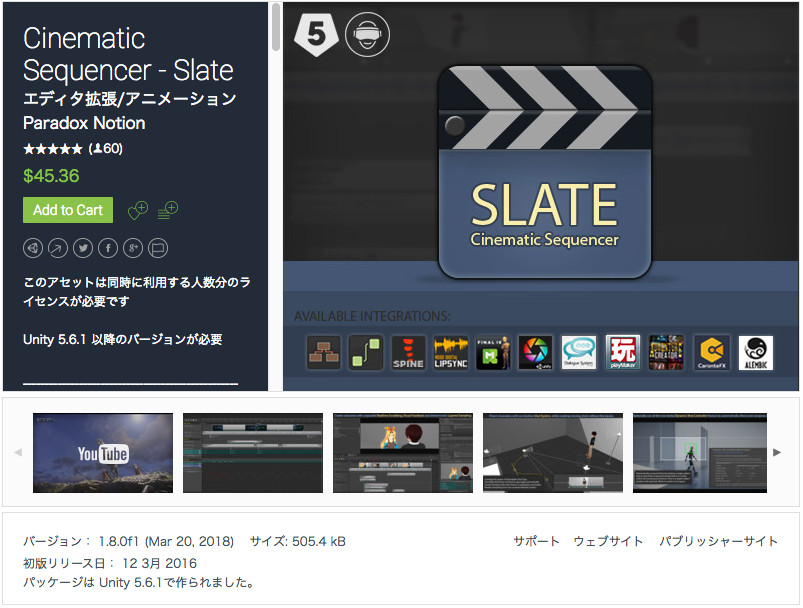Click the Dialogue System integration icon

(579, 352)
